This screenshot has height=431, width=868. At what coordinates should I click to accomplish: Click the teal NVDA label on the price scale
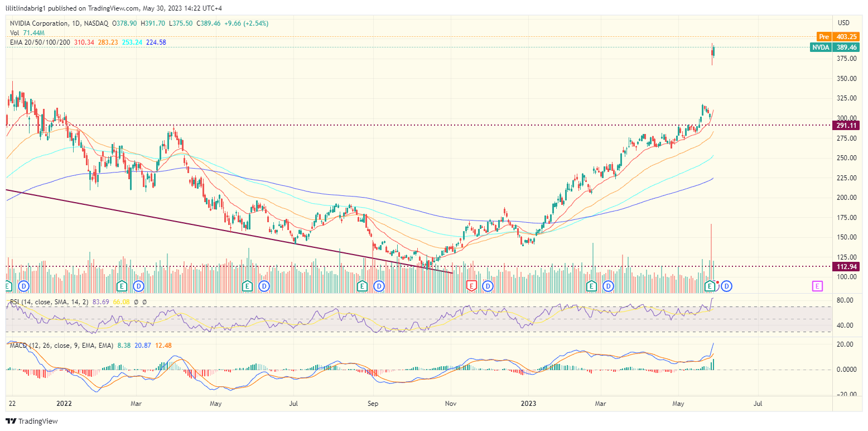coord(821,47)
